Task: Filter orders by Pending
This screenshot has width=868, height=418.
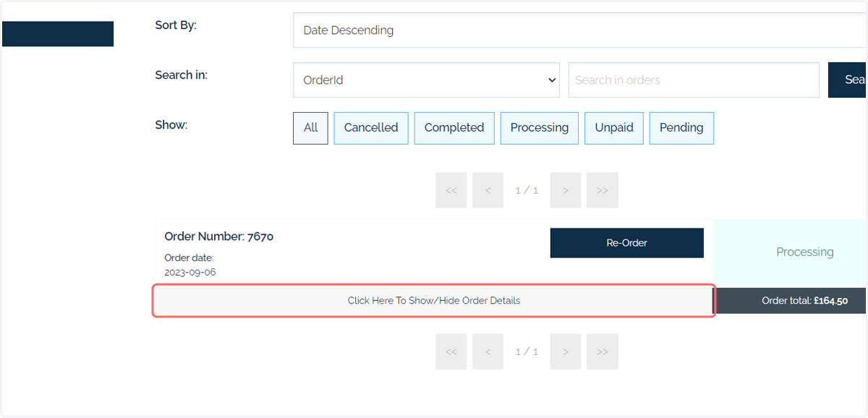Action: [x=681, y=128]
